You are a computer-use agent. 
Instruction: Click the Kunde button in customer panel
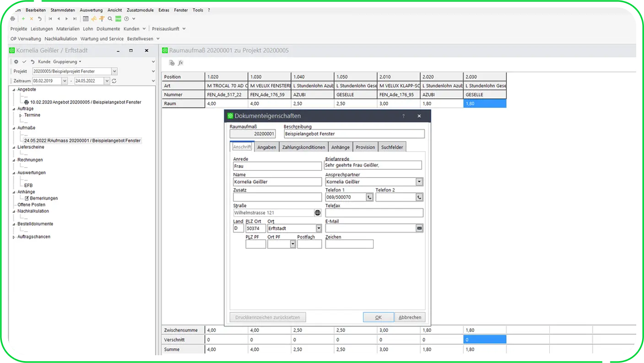[44, 62]
